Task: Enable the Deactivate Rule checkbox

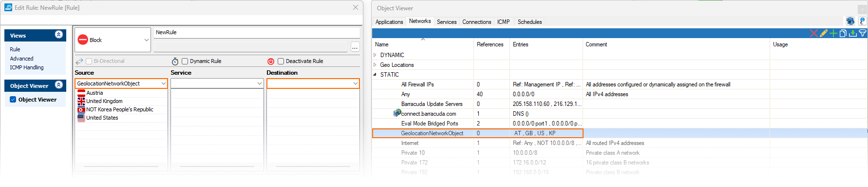Action: coord(281,62)
